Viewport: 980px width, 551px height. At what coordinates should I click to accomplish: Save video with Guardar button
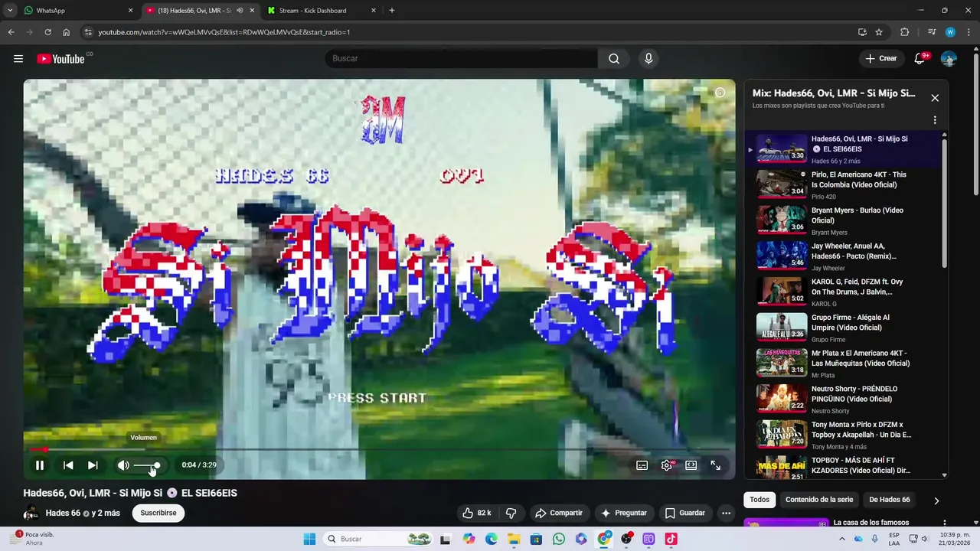click(685, 513)
